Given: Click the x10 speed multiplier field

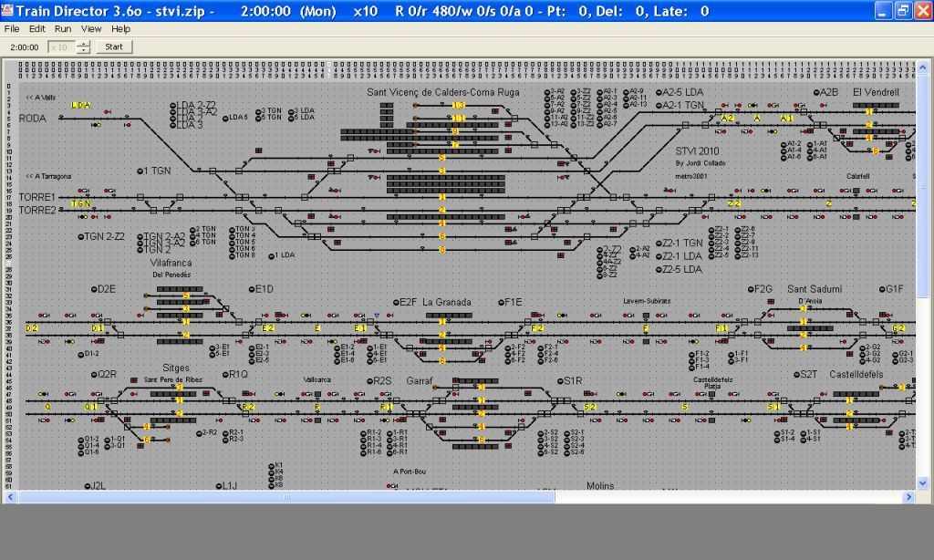Looking at the screenshot, I should [x=60, y=47].
